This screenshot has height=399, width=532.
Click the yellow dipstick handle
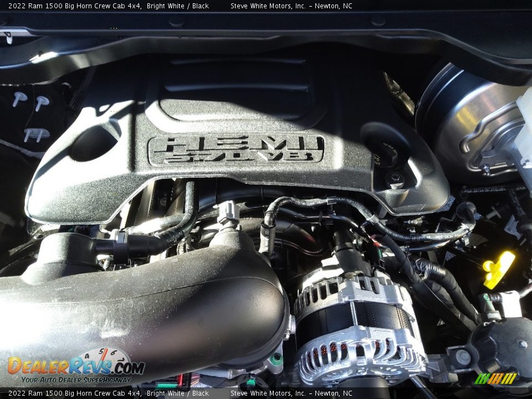pos(498,269)
